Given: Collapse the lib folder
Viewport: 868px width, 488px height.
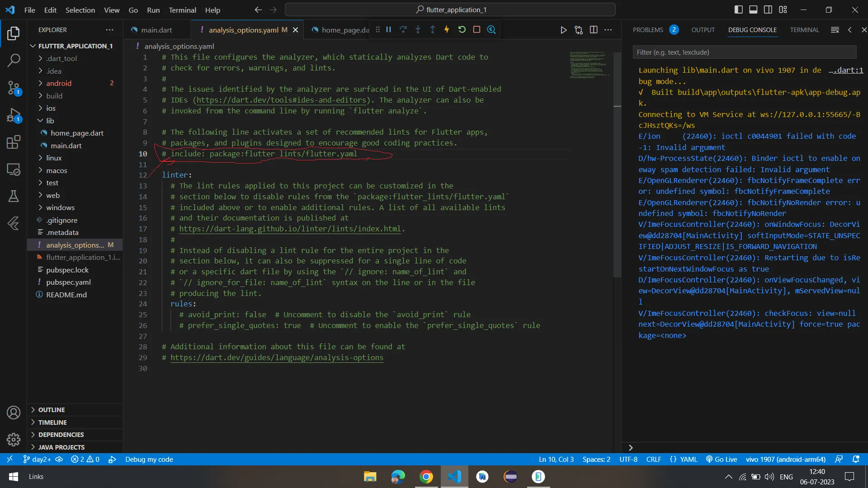Looking at the screenshot, I should [x=50, y=121].
